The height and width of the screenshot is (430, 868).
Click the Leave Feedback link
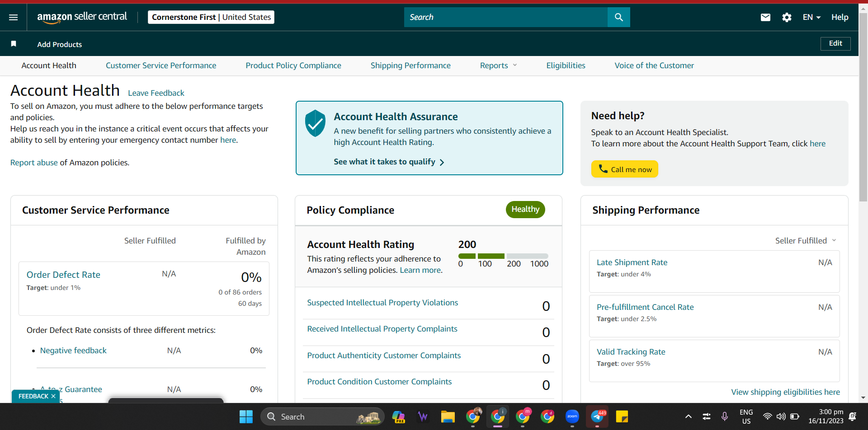(x=156, y=93)
